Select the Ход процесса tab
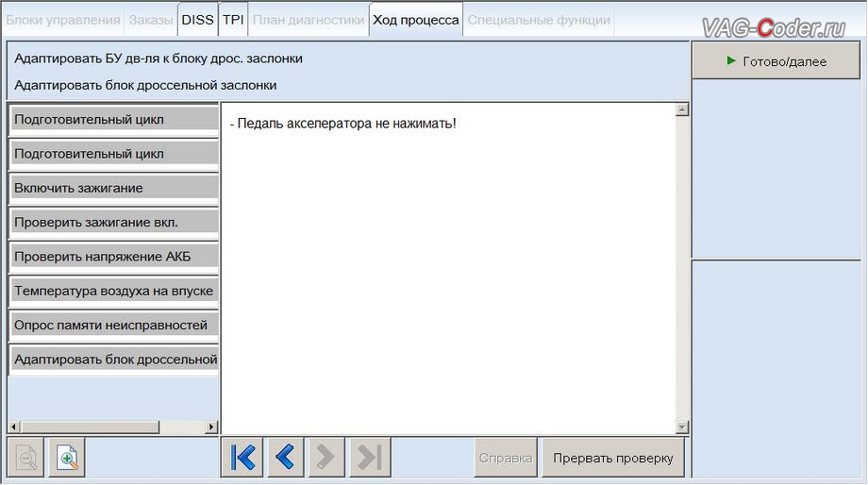Image resolution: width=868 pixels, height=485 pixels. click(x=416, y=21)
